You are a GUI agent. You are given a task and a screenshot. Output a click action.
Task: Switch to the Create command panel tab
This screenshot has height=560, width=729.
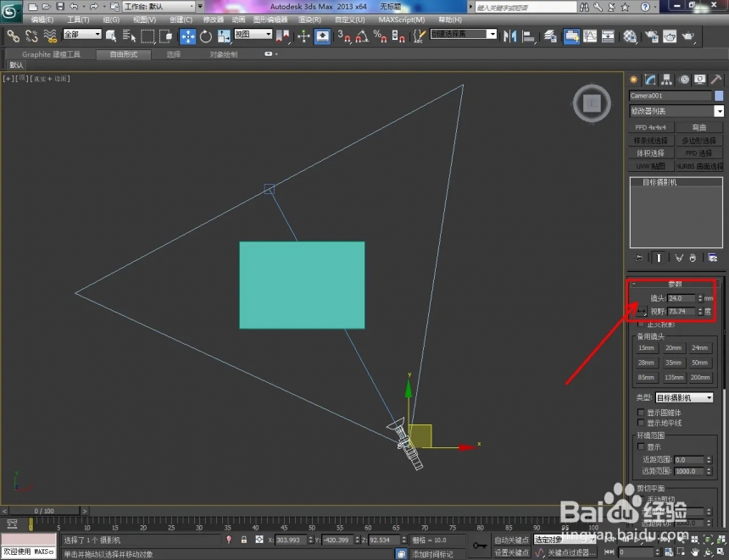tap(634, 80)
